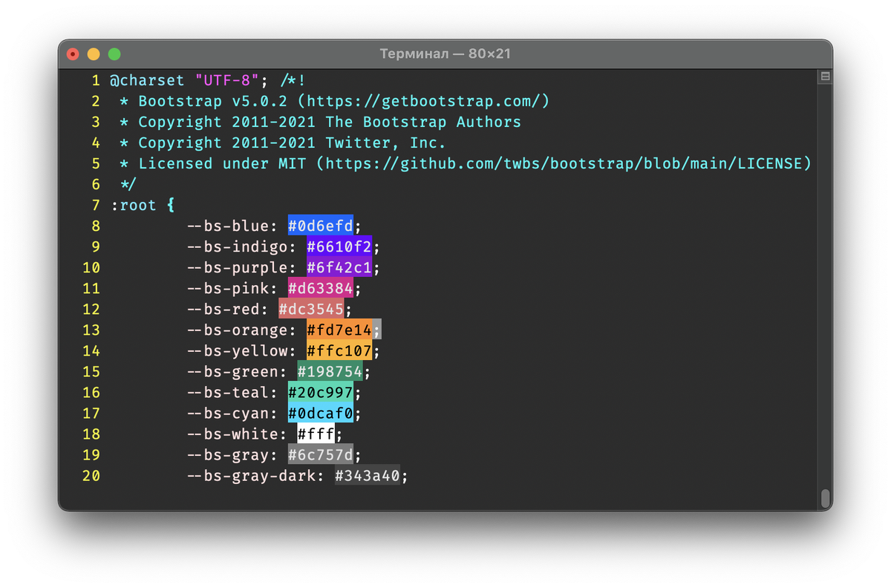Click line number 1 in the gutter
This screenshot has width=891, height=588.
[x=95, y=80]
